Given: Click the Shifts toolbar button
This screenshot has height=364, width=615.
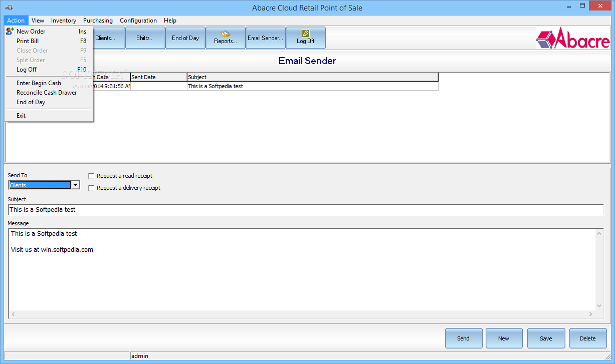Looking at the screenshot, I should 145,38.
